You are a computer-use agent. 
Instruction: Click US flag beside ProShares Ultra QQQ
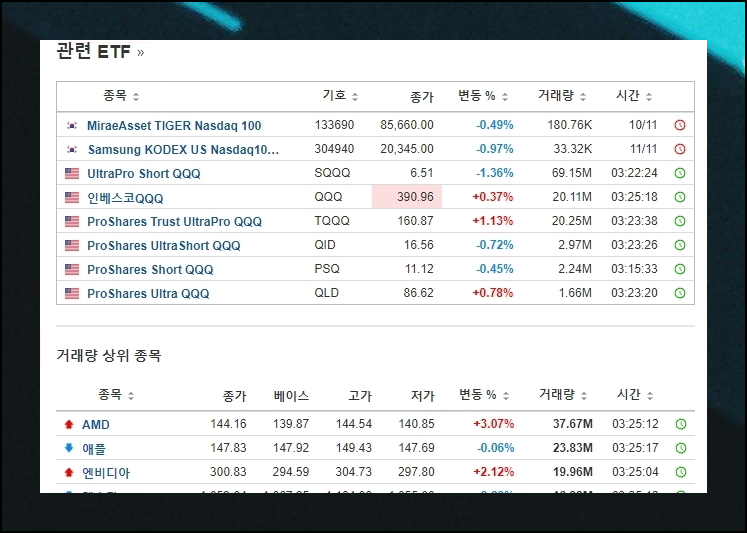click(72, 293)
